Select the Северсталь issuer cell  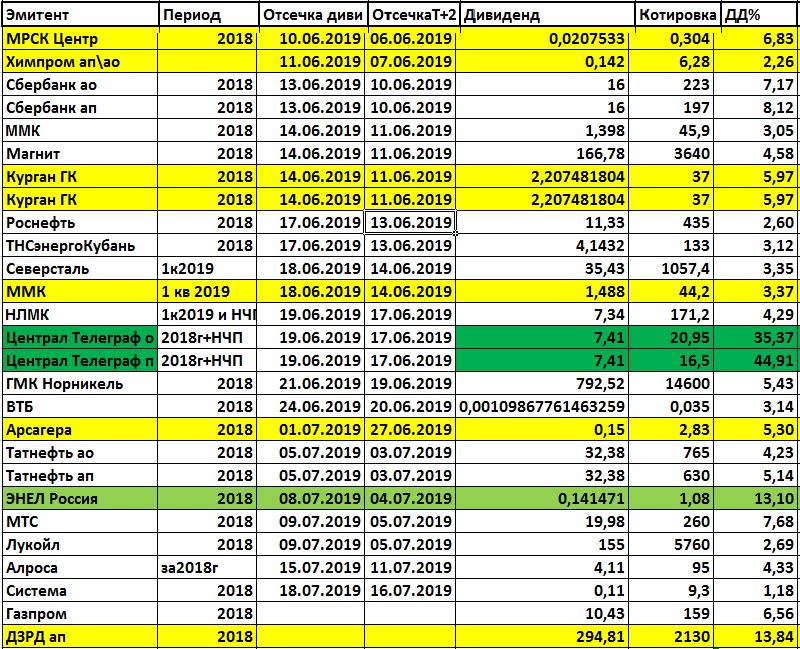pos(80,268)
